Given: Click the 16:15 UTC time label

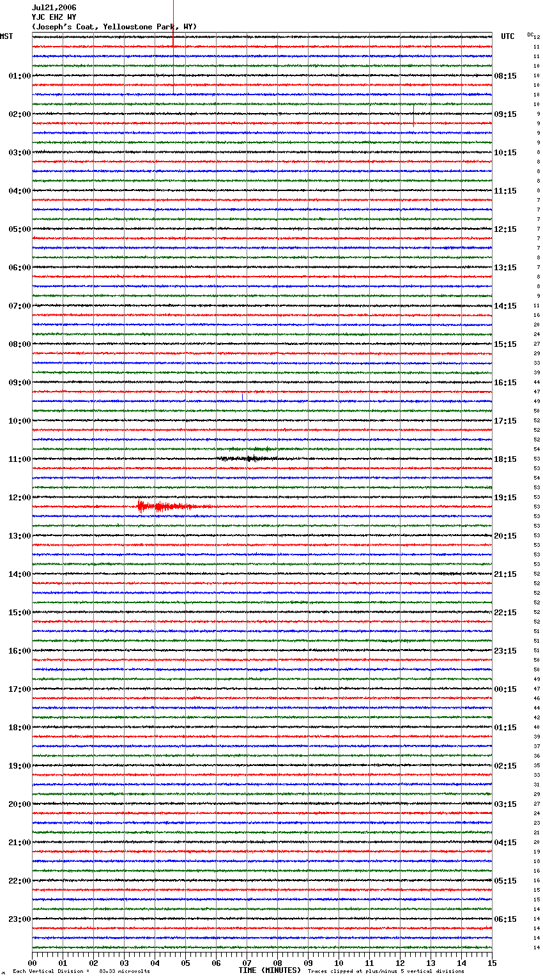Looking at the screenshot, I should coord(505,383).
